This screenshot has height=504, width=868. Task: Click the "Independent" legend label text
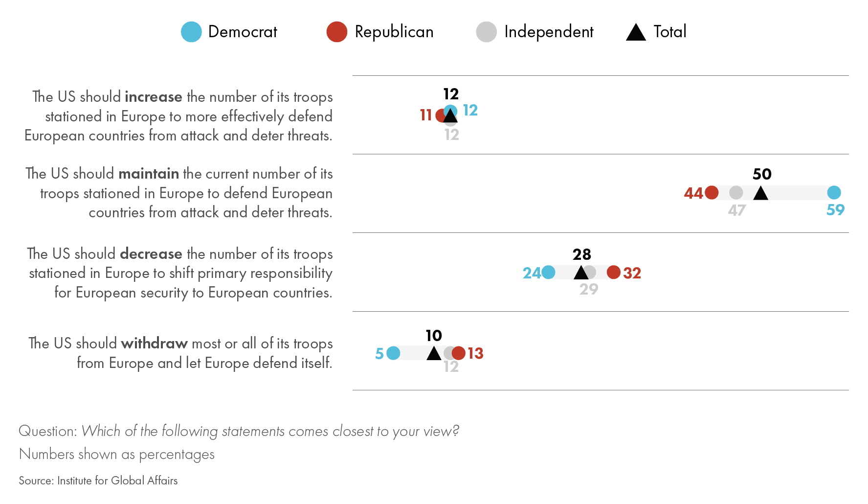click(549, 32)
